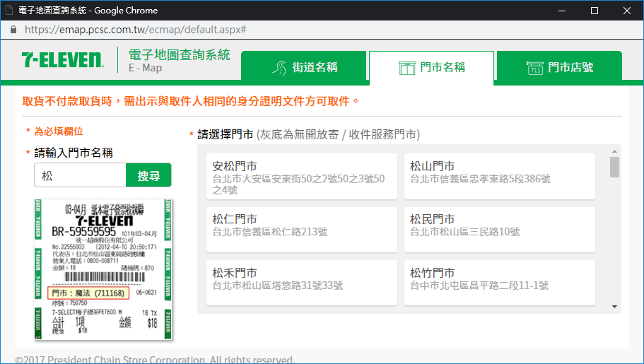Screen dimensions: 644x364
Task: Click the 為必填欄位 required field note
Action: click(x=59, y=131)
